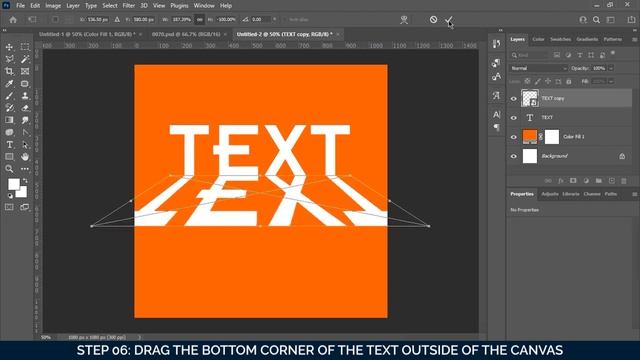
Task: Hide the Color Fill 1 layer
Action: click(513, 137)
